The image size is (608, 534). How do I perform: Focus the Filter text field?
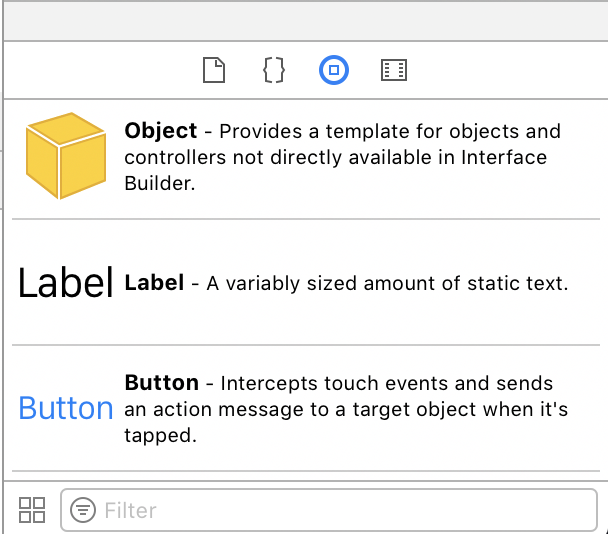[x=329, y=510]
